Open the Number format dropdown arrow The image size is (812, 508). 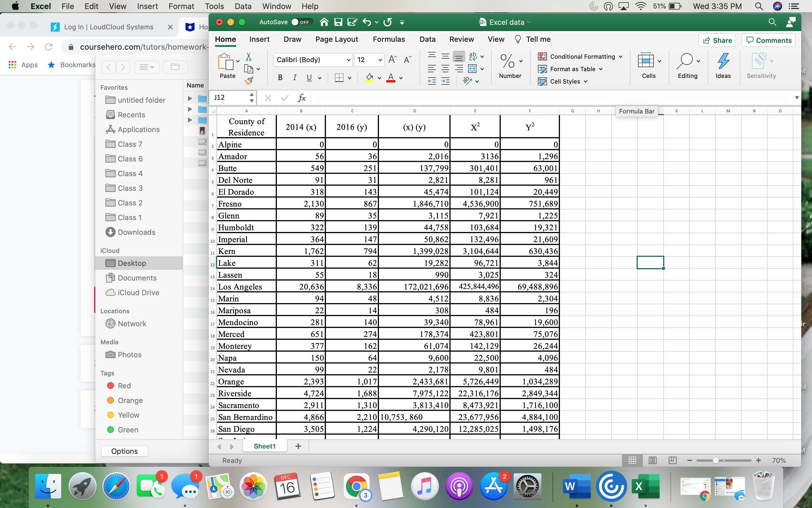521,61
